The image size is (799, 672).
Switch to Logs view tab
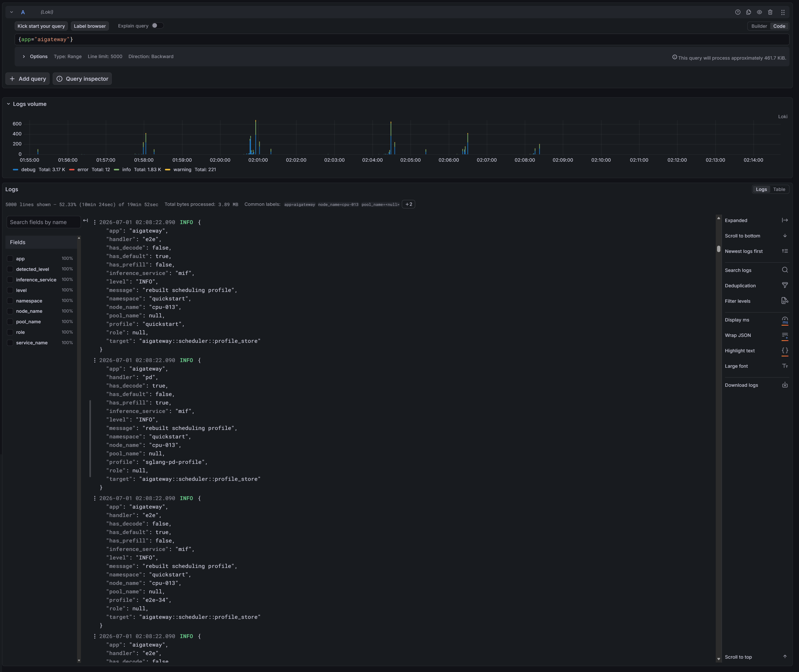(761, 189)
